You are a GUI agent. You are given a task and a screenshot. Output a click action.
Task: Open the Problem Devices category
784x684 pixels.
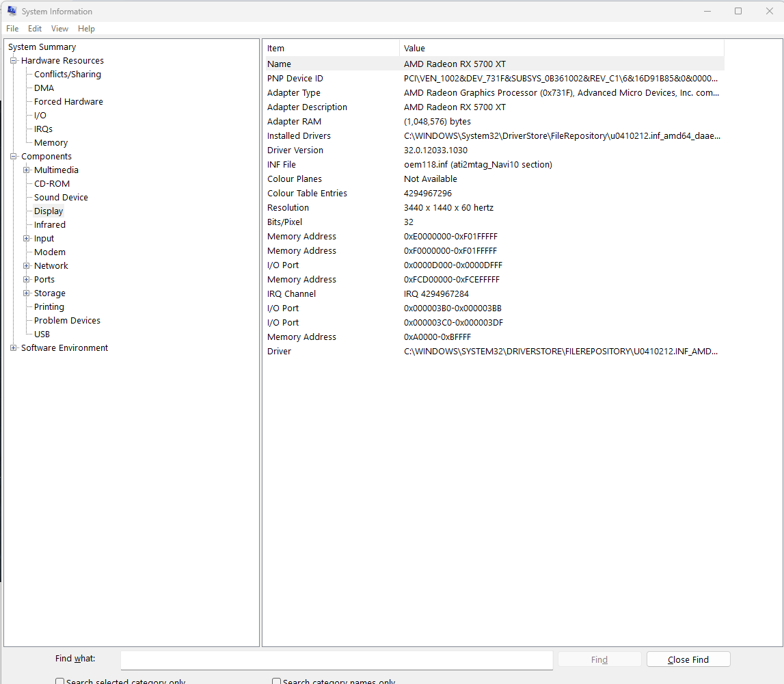coord(67,321)
